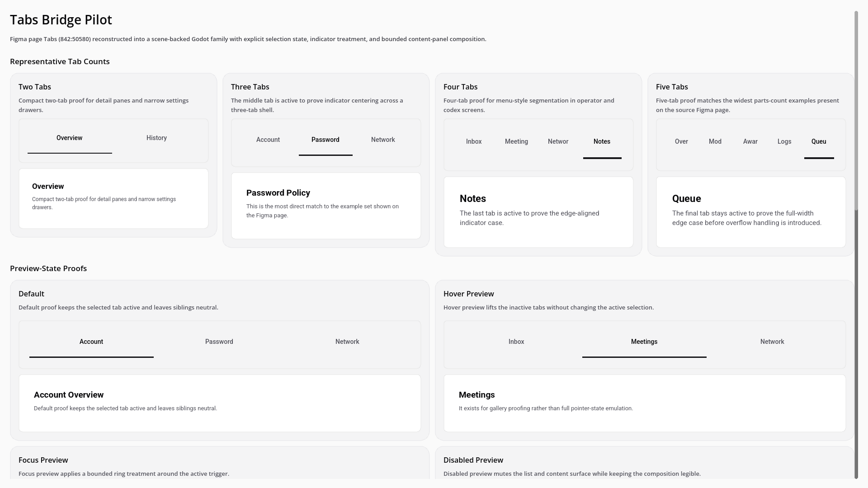Click "It exists for gallery proofing" panel text
868x488 pixels.
[x=546, y=408]
